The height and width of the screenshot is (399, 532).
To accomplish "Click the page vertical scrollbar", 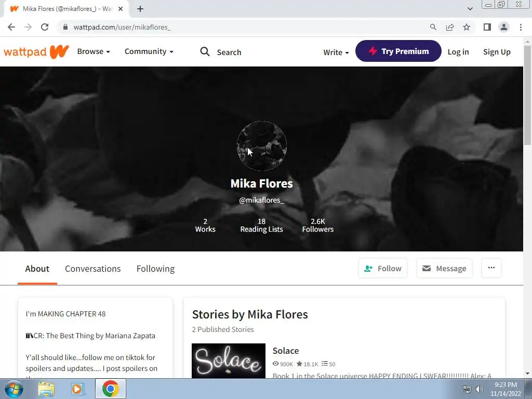I will (x=527, y=95).
